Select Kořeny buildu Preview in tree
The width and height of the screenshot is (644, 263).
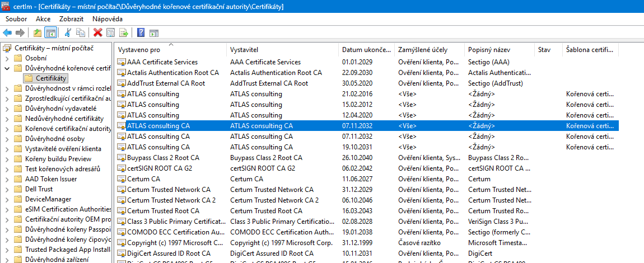(58, 159)
